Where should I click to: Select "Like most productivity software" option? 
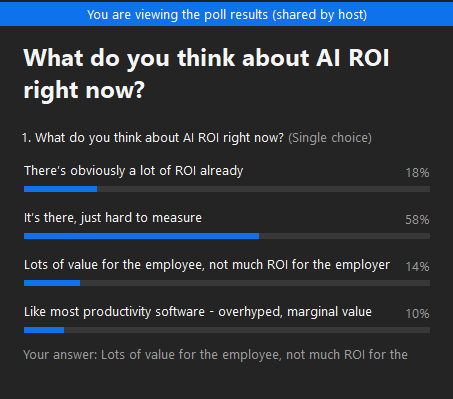pos(198,312)
